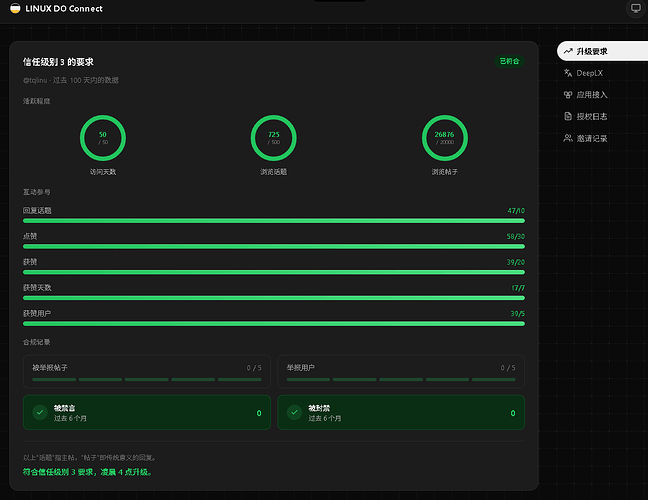Click the 获赞用户 progress bar
Viewport: 648px width, 500px height.
coord(274,324)
